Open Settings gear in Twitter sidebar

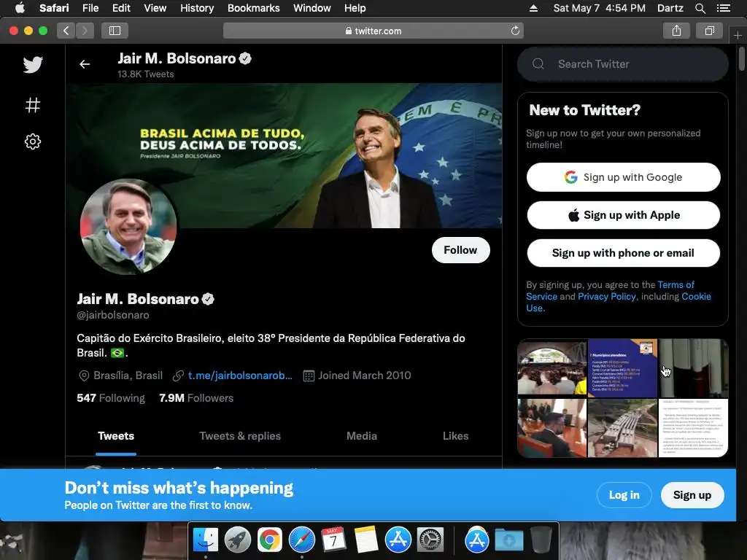33,141
